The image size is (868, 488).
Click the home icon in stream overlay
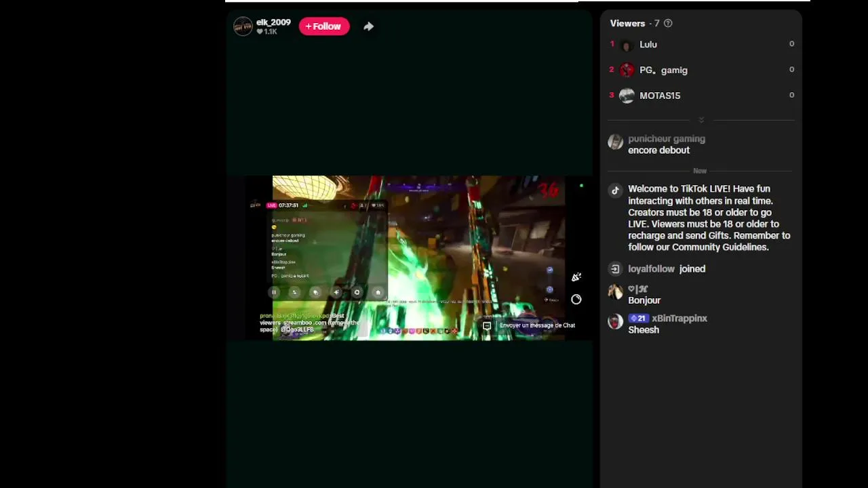point(378,292)
